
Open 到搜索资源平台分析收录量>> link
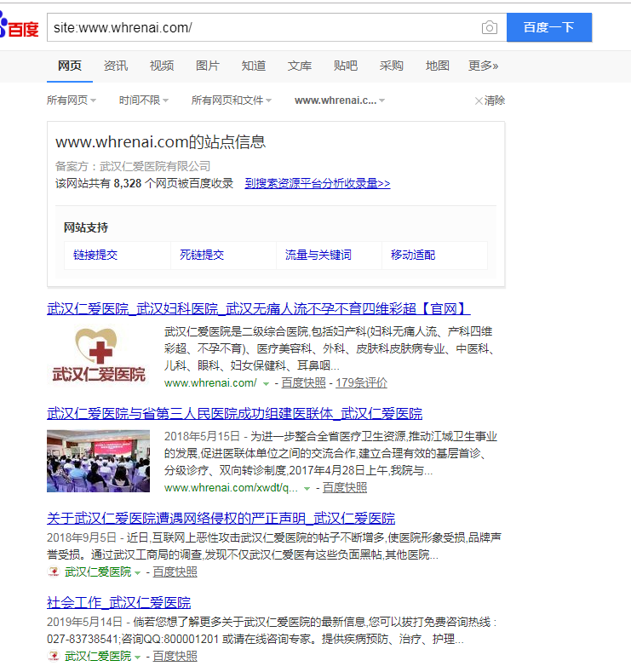(x=318, y=183)
